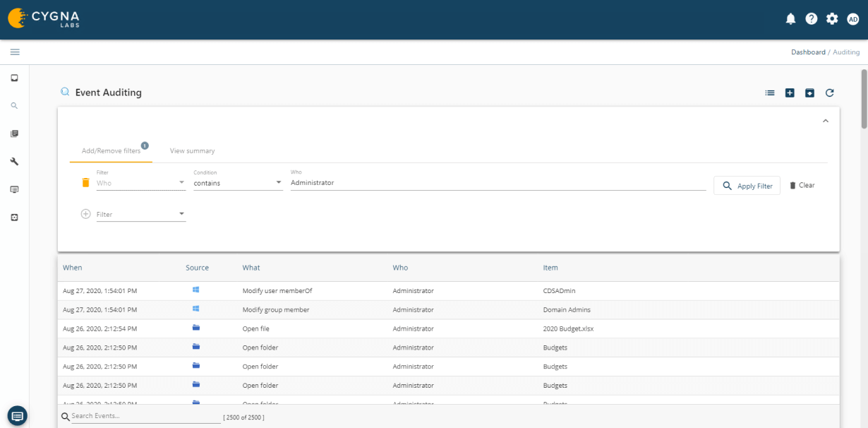Click the delete filter trash icon
Screen dimensions: 868x428
[x=85, y=182]
